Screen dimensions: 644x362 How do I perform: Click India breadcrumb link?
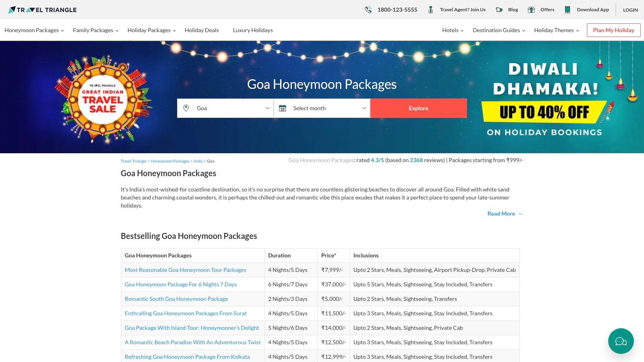[x=198, y=161]
